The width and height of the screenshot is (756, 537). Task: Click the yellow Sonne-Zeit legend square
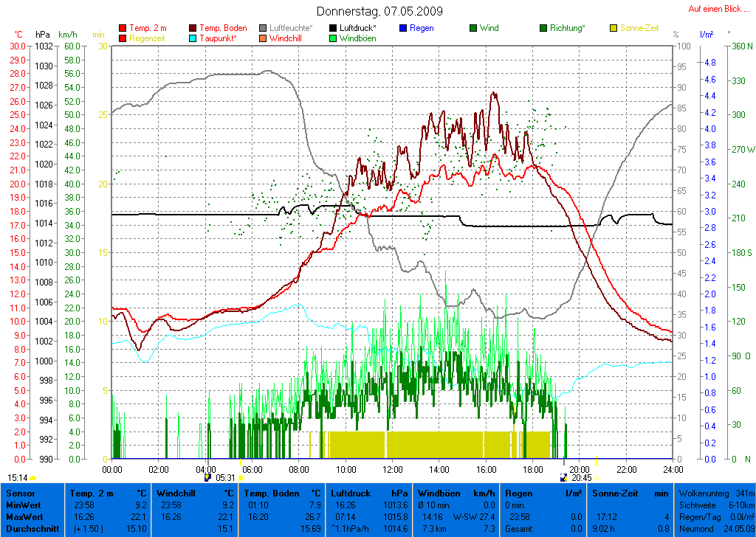coord(614,28)
